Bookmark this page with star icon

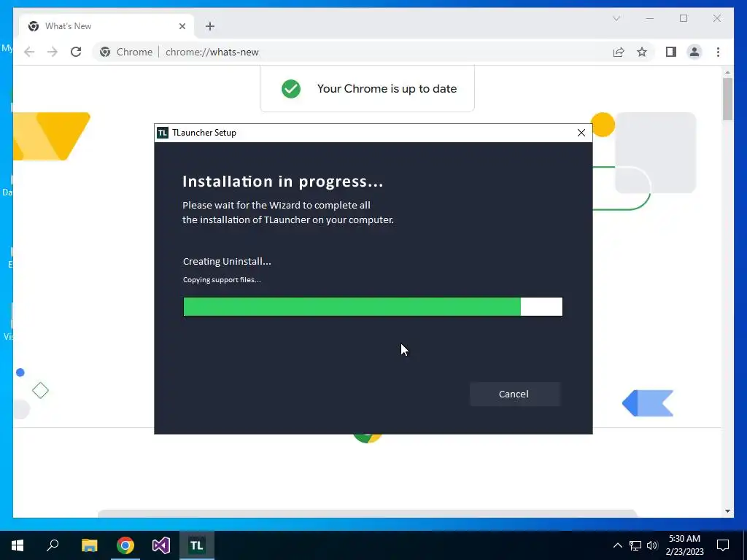[x=642, y=52]
